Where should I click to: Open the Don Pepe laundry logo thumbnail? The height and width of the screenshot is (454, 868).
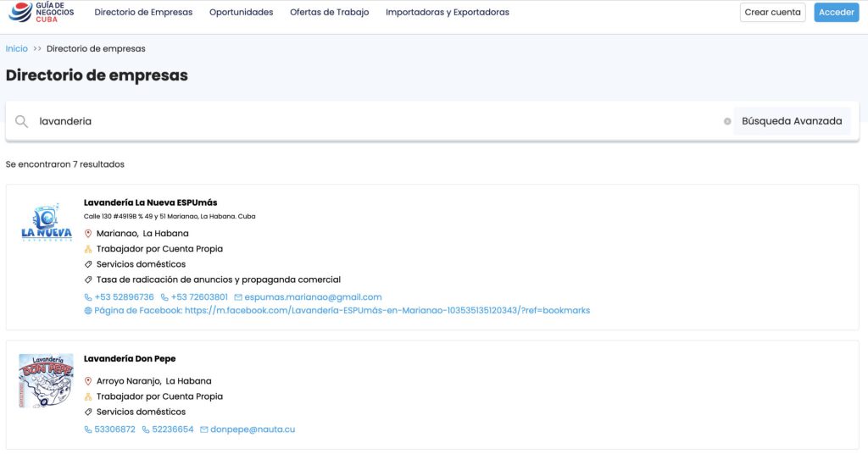46,380
